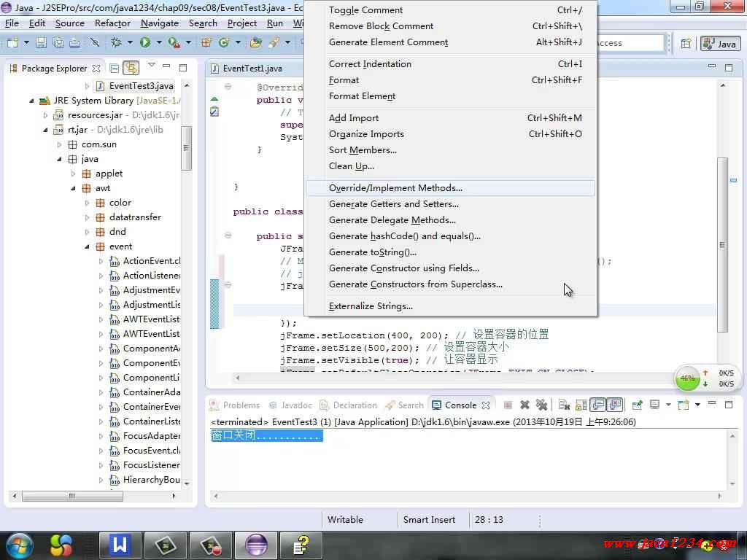Click the Search flashlight toolbar icon
The width and height of the screenshot is (747, 560).
tap(274, 43)
